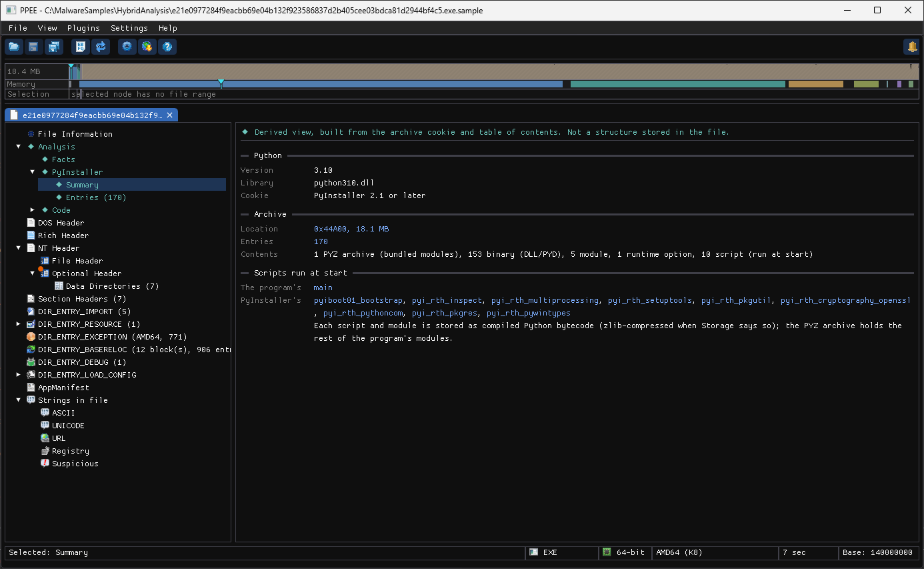The height and width of the screenshot is (569, 924).
Task: Click the single floppy Save toolbar icon
Action: [33, 47]
